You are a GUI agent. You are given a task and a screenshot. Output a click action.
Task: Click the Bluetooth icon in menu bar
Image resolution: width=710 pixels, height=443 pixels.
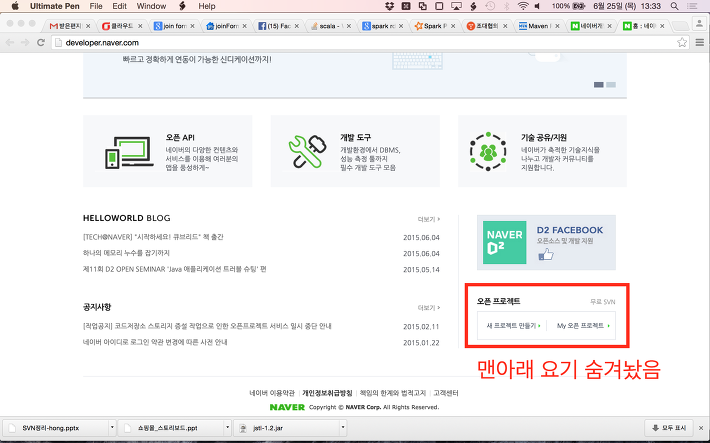pos(507,6)
